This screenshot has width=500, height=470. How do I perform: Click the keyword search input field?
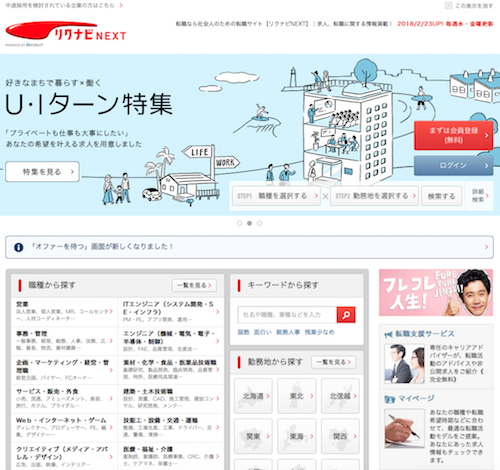(x=287, y=315)
